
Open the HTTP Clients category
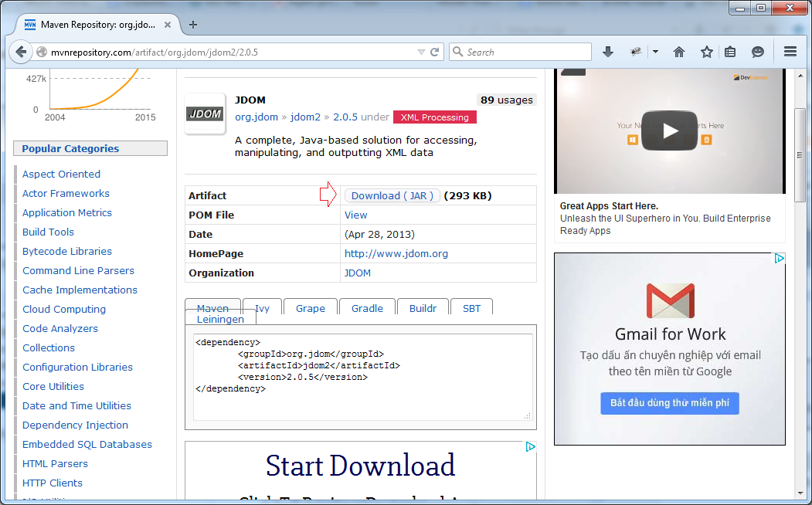pyautogui.click(x=53, y=483)
